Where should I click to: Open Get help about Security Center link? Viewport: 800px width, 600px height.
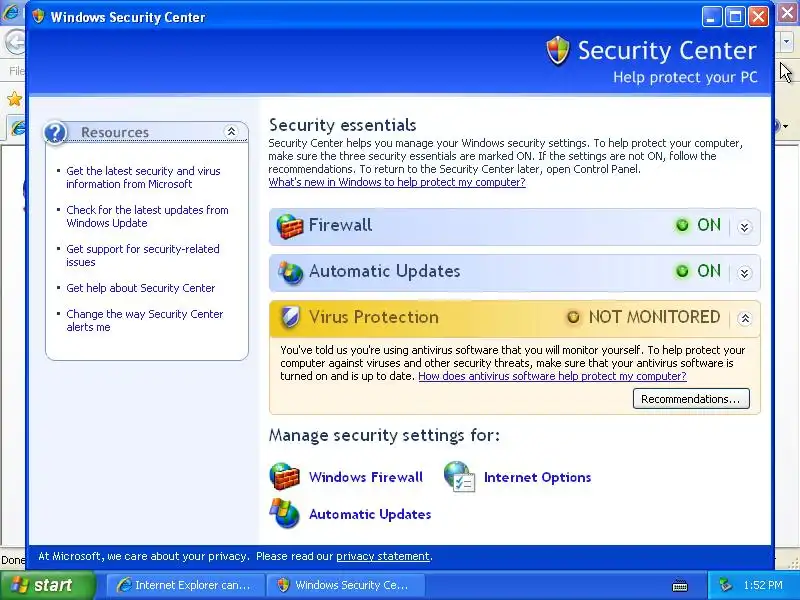click(x=141, y=288)
